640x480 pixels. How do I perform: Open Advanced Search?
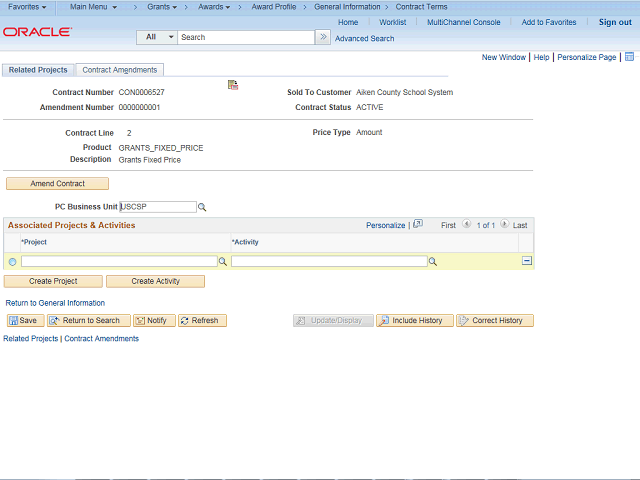point(364,38)
